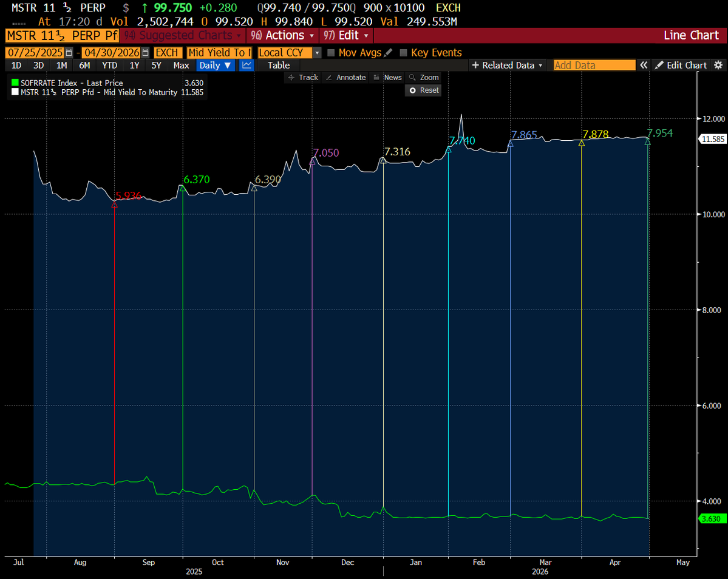Click the green 6.370 annotation marker triangle

coord(183,188)
